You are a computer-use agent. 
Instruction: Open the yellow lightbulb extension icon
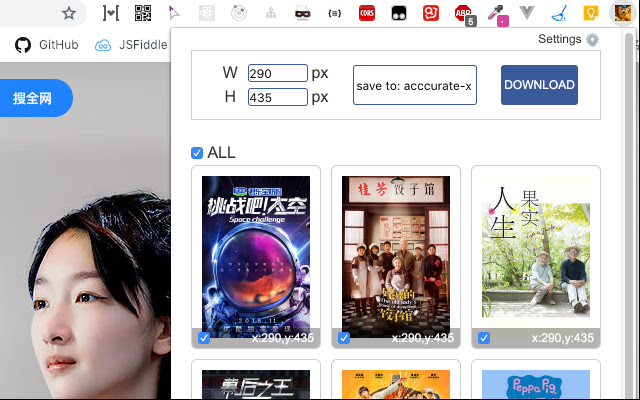click(x=591, y=13)
